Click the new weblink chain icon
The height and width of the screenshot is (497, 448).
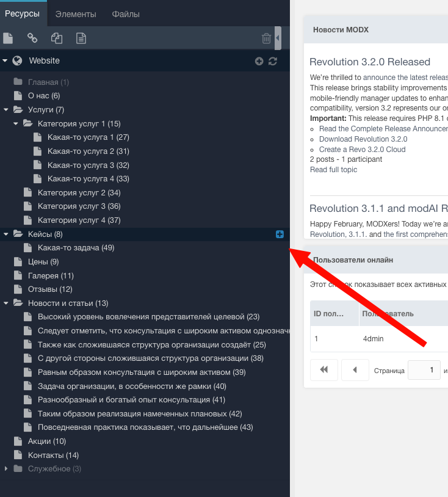(32, 38)
